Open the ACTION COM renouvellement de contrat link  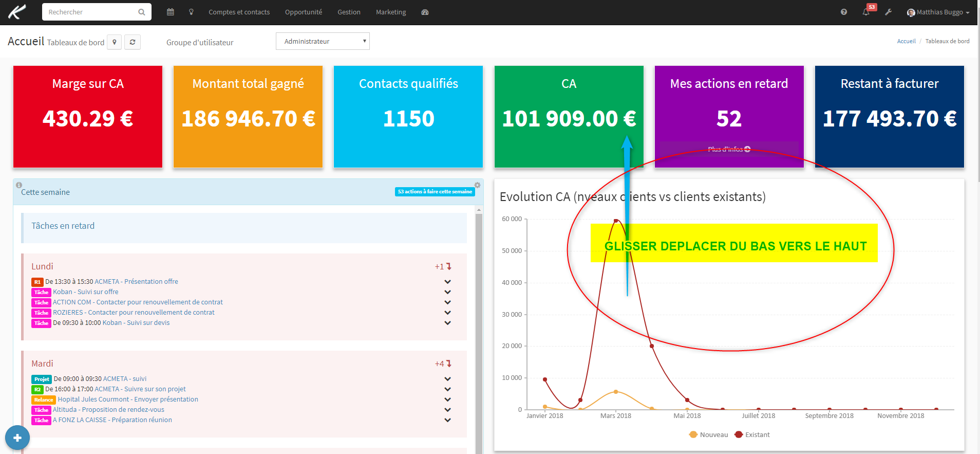(x=138, y=302)
